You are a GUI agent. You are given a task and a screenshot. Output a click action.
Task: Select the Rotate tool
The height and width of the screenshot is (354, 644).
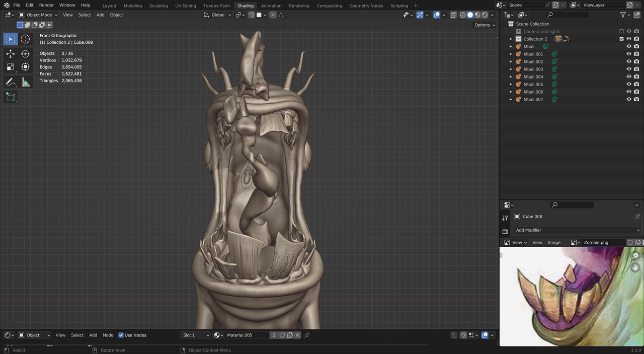pyautogui.click(x=26, y=54)
